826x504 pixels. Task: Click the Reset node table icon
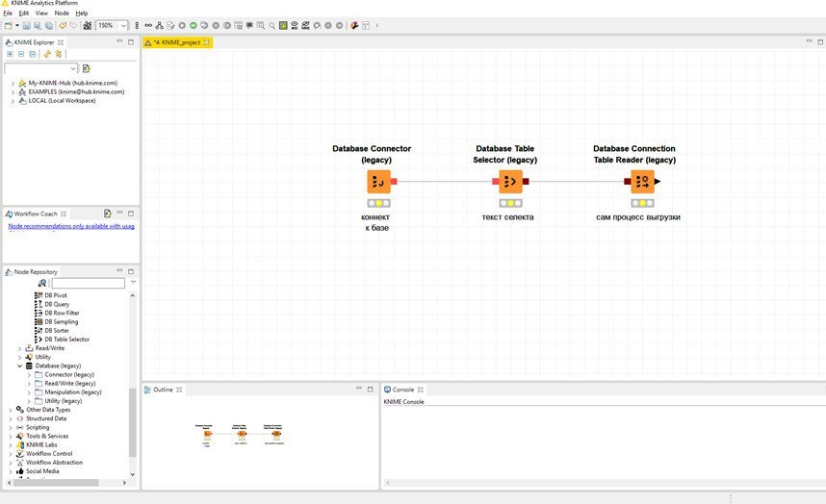click(238, 25)
